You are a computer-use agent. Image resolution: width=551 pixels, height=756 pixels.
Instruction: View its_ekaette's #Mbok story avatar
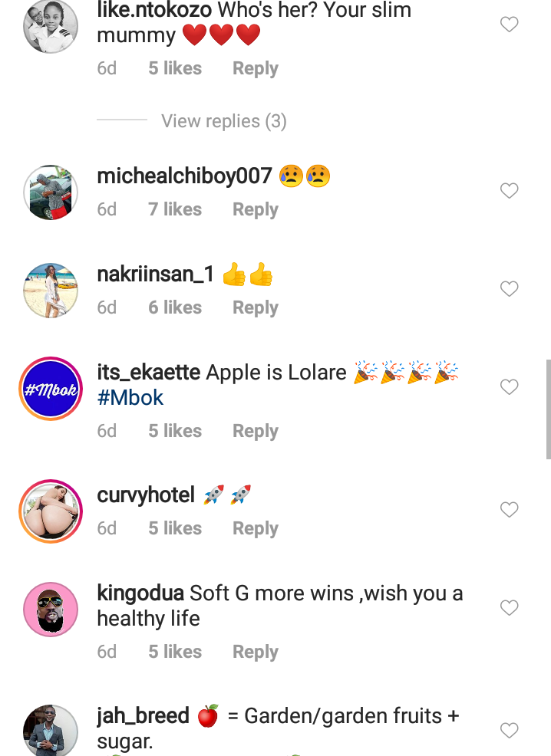pyautogui.click(x=51, y=389)
